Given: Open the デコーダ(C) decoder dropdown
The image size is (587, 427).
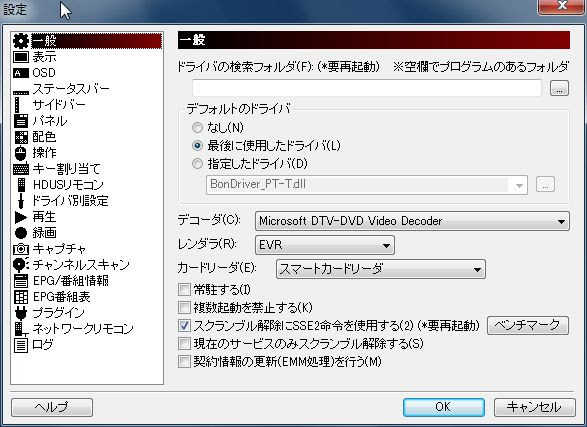Looking at the screenshot, I should tap(412, 221).
